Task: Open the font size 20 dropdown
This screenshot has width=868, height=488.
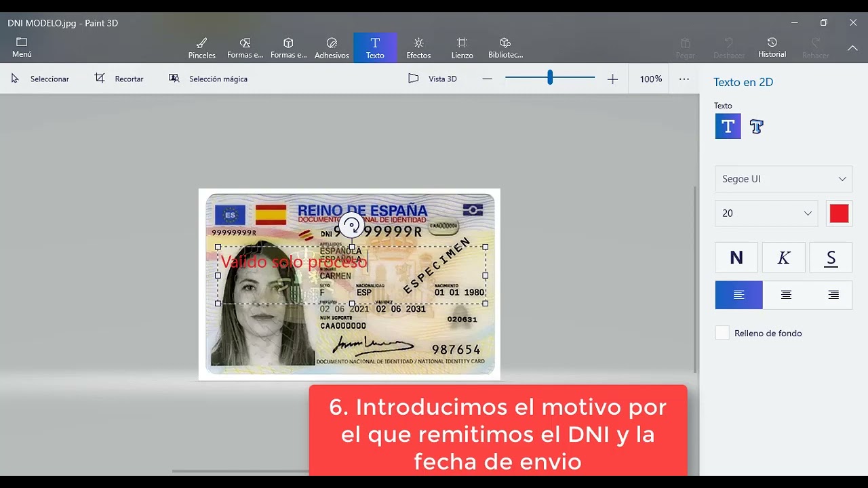Action: pyautogui.click(x=766, y=213)
